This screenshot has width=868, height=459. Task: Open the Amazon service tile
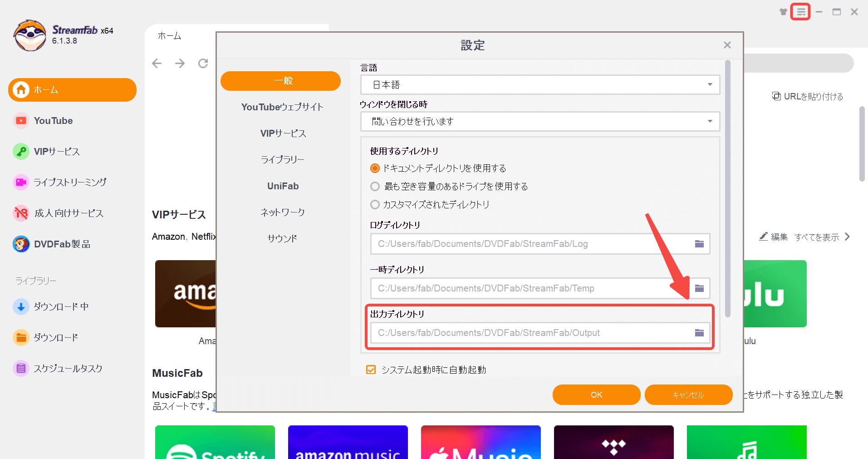186,294
